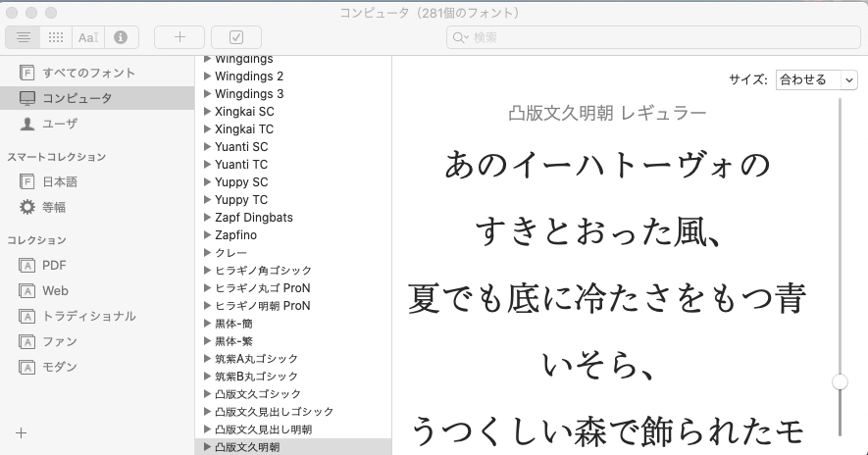868x455 pixels.
Task: Click the 凸版文久明朝 レギュラー preview title
Action: click(x=607, y=114)
